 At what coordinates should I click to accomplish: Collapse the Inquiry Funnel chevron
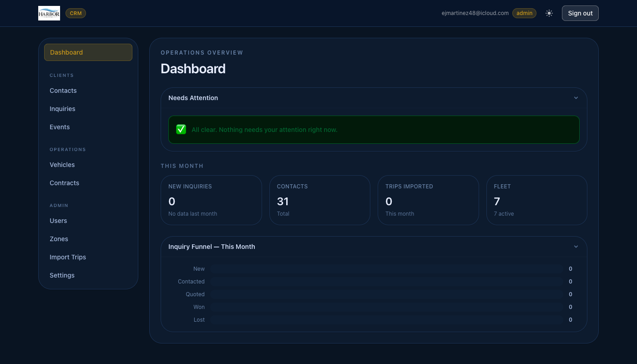(x=576, y=247)
